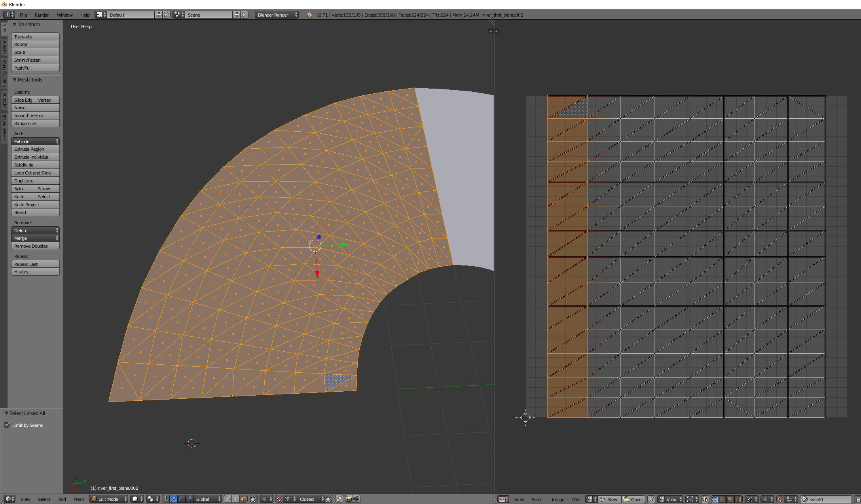Image resolution: width=861 pixels, height=504 pixels.
Task: Click Open image button in UV editor
Action: pyautogui.click(x=633, y=499)
